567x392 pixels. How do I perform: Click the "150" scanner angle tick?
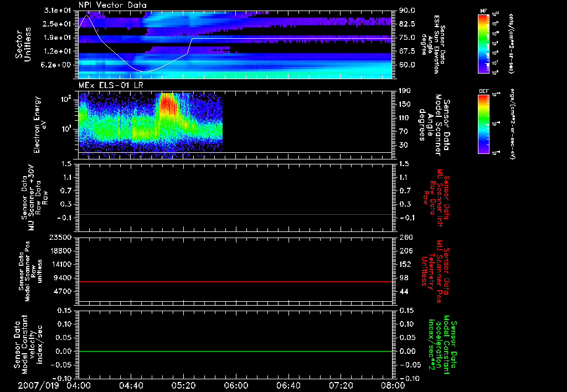405,104
